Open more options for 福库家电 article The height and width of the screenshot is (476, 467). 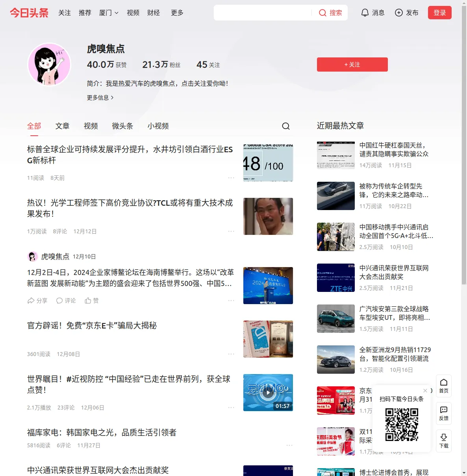[289, 445]
